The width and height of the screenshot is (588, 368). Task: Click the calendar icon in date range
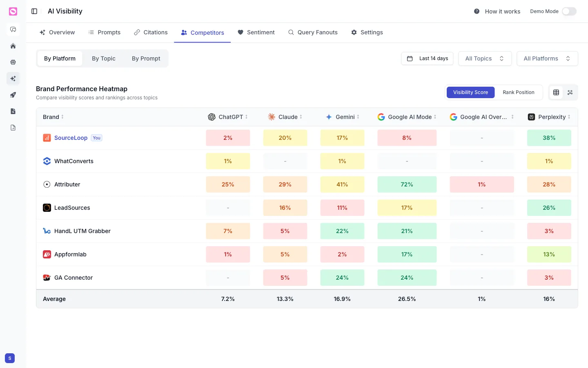pyautogui.click(x=410, y=58)
